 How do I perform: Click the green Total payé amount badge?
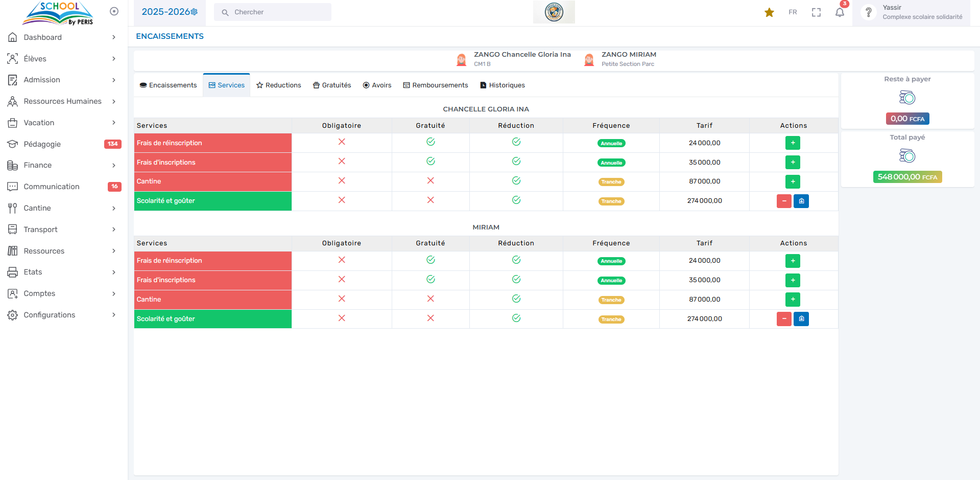tap(907, 177)
